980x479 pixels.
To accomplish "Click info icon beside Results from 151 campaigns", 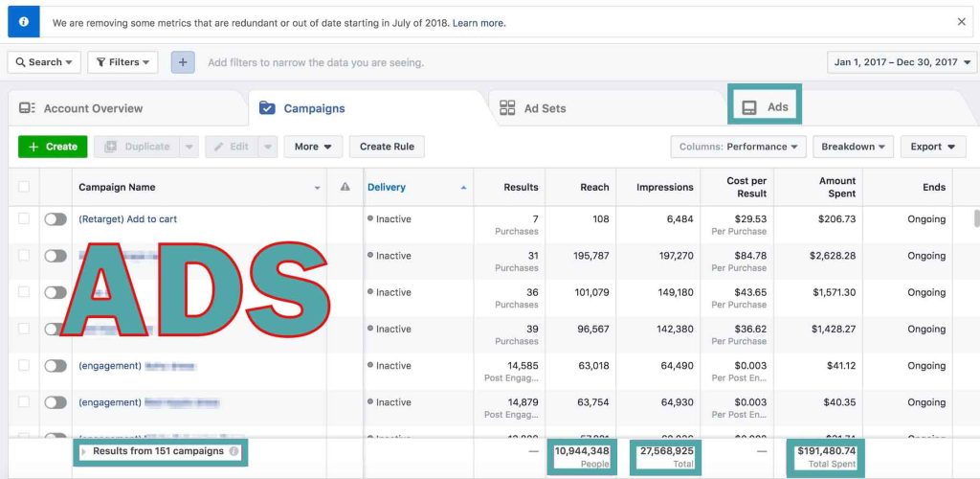I will pos(234,451).
